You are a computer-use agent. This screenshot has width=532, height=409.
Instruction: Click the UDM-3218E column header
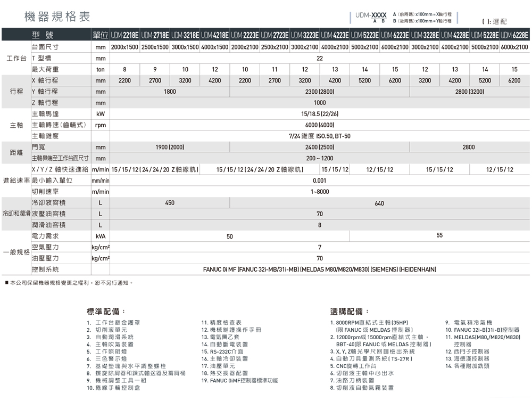click(x=185, y=35)
